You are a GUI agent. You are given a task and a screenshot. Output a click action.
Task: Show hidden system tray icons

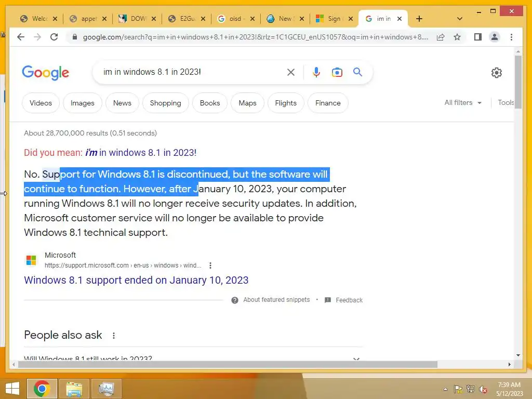pyautogui.click(x=445, y=389)
